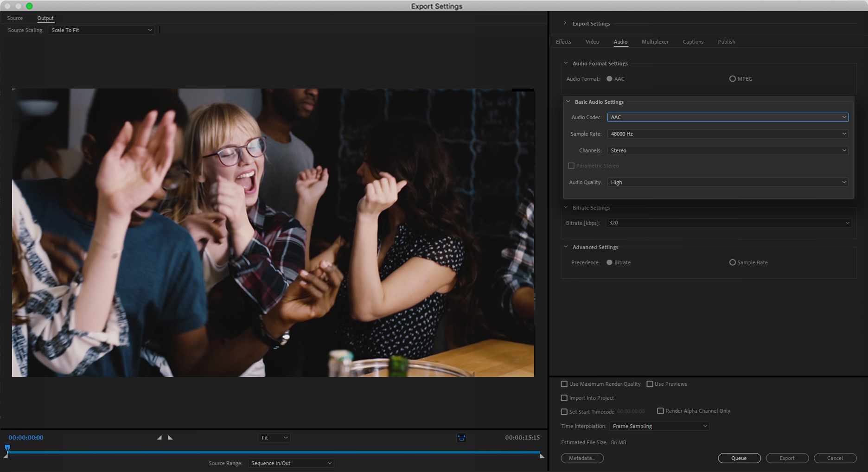The width and height of the screenshot is (868, 472).
Task: Open the Metadata dialog button
Action: [582, 458]
